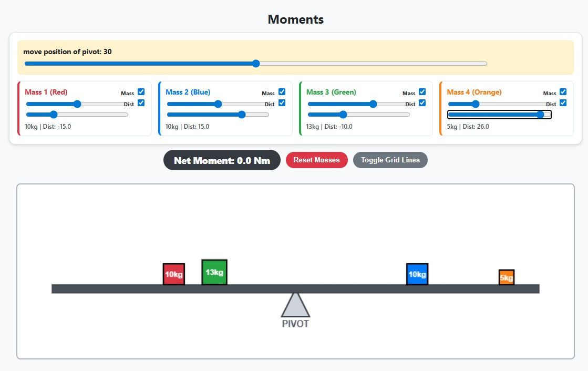Click the Mass 1 (Red) mass slider handle
Image resolution: width=588 pixels, height=371 pixels.
click(77, 104)
